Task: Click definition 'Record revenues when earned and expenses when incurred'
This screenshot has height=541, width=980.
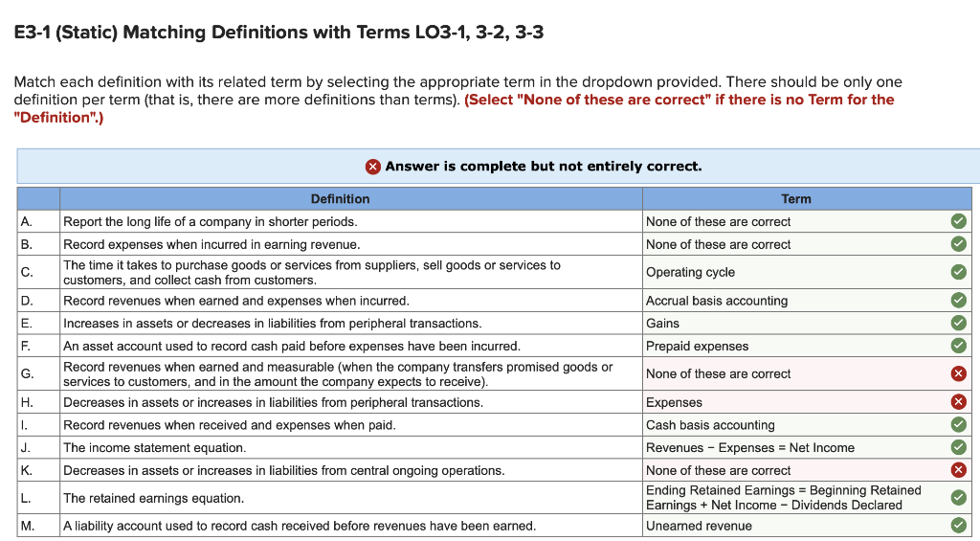Action: point(236,301)
